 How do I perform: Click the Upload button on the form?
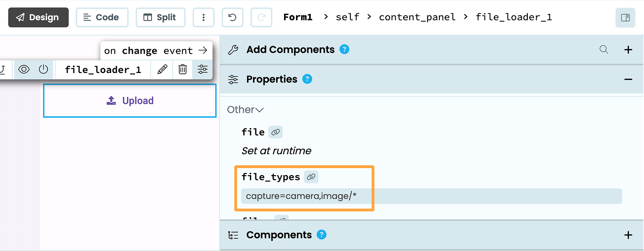point(130,101)
